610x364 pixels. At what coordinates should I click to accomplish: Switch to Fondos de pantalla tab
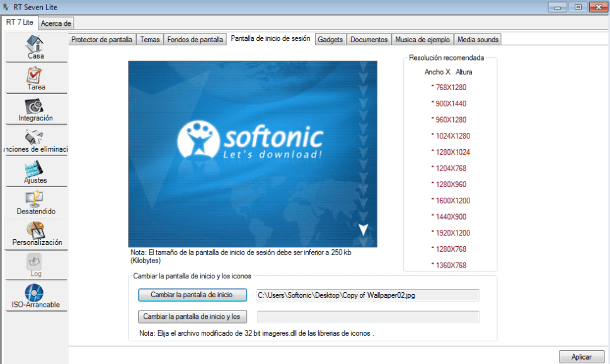(195, 40)
